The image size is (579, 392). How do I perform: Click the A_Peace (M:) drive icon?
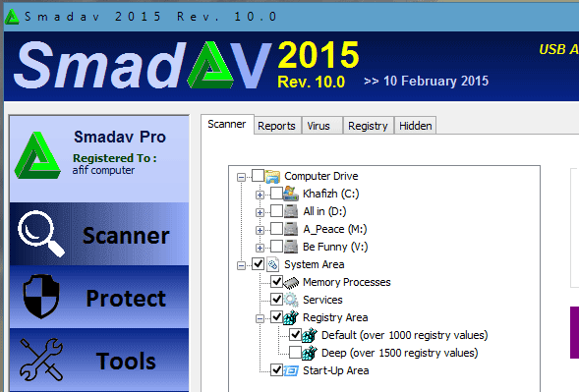(291, 229)
